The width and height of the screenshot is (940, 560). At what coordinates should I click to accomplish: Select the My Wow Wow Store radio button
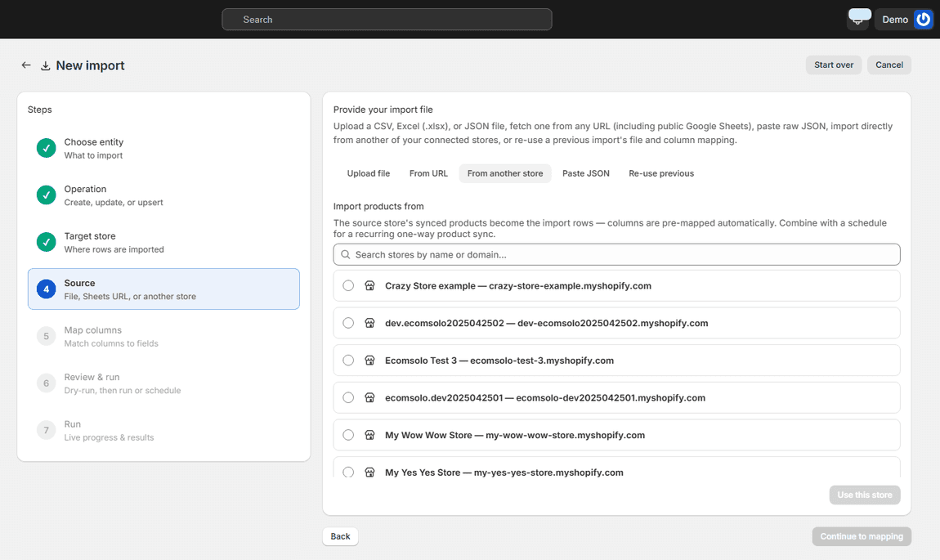348,435
